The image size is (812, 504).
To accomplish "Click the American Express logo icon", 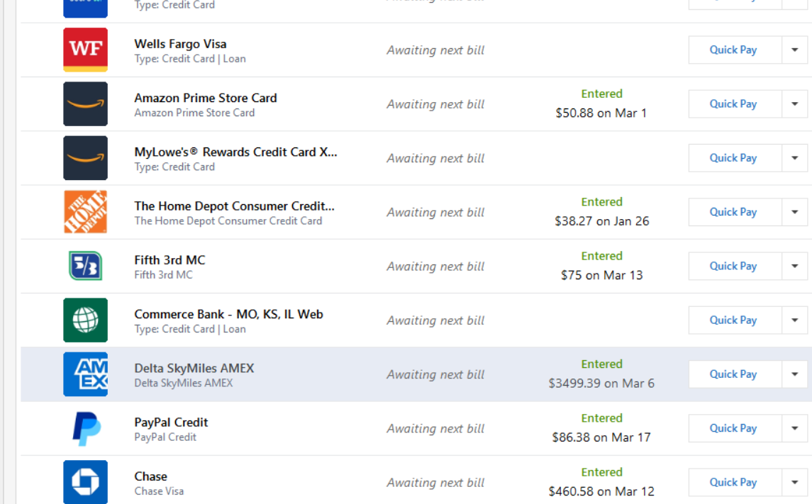I will pos(85,374).
